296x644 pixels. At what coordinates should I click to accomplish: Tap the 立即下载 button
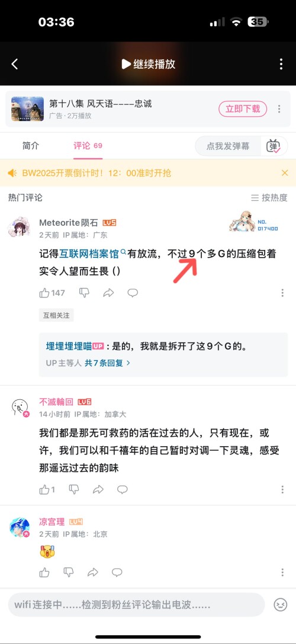point(243,109)
